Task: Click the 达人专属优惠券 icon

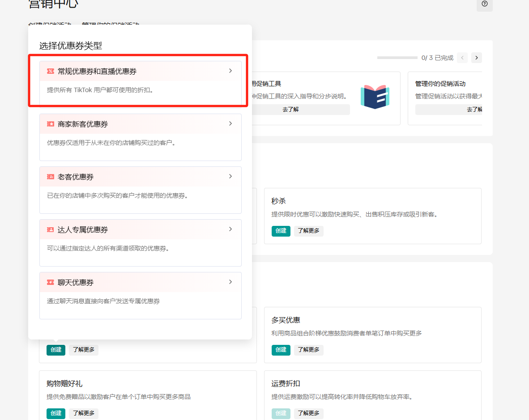Action: (51, 229)
